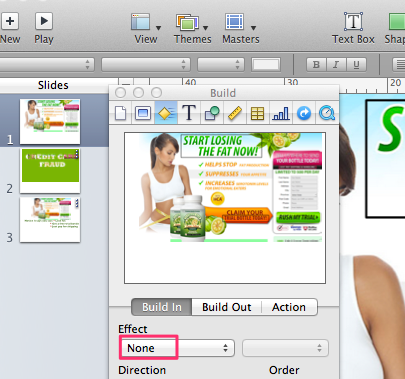The image size is (405, 379).
Task: Toggle Italic formatting button
Action: [x=336, y=65]
